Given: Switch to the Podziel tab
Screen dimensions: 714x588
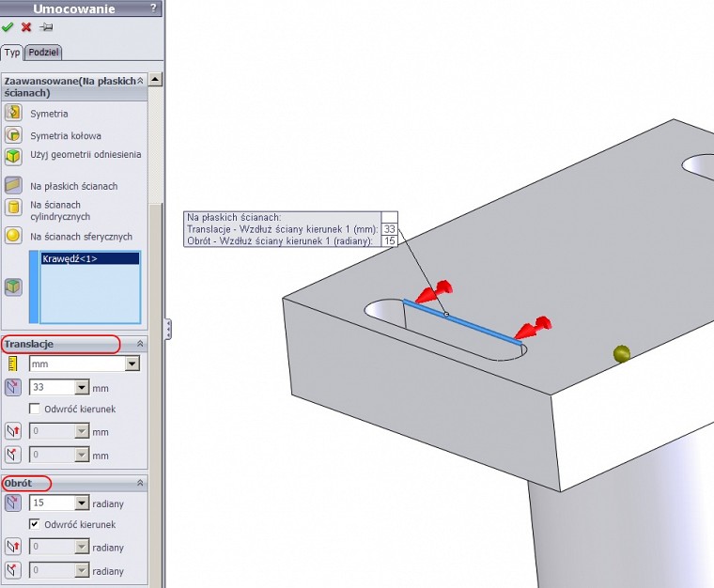Looking at the screenshot, I should tap(43, 53).
